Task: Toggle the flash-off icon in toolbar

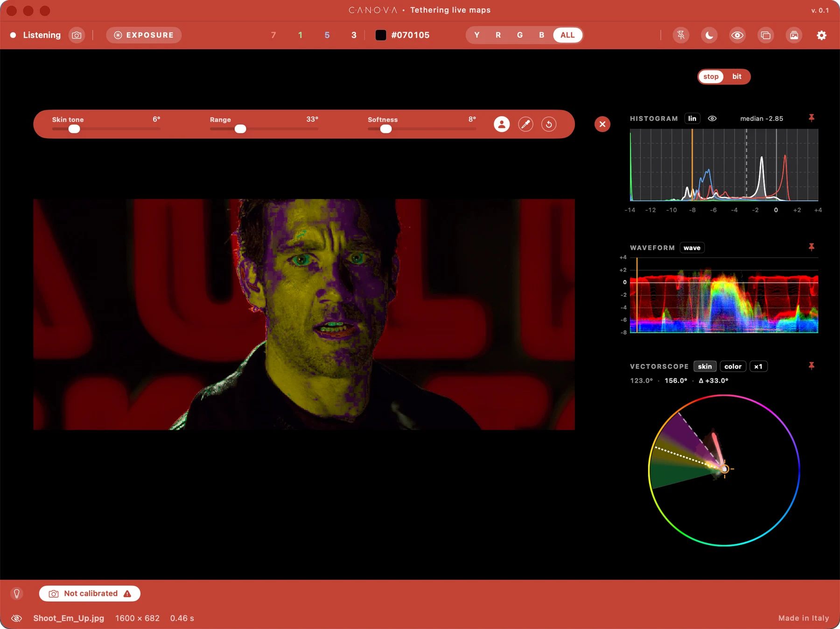Action: click(681, 35)
